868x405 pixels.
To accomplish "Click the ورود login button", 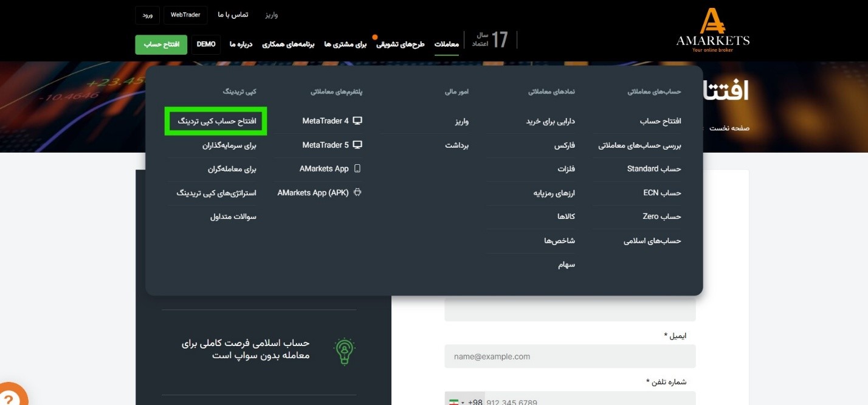I will click(x=148, y=15).
